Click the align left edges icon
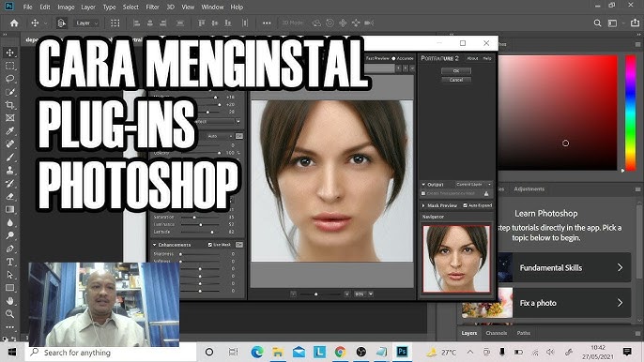 pyautogui.click(x=137, y=23)
